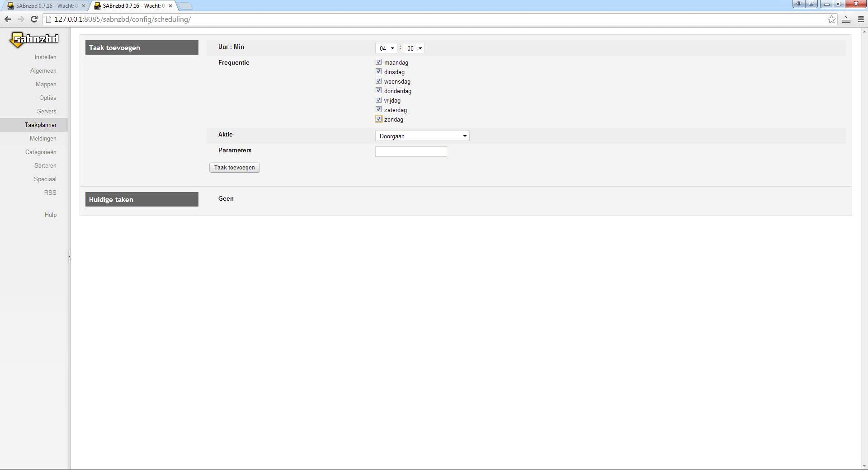
Task: Open Hulp in the sidebar
Action: tap(50, 215)
